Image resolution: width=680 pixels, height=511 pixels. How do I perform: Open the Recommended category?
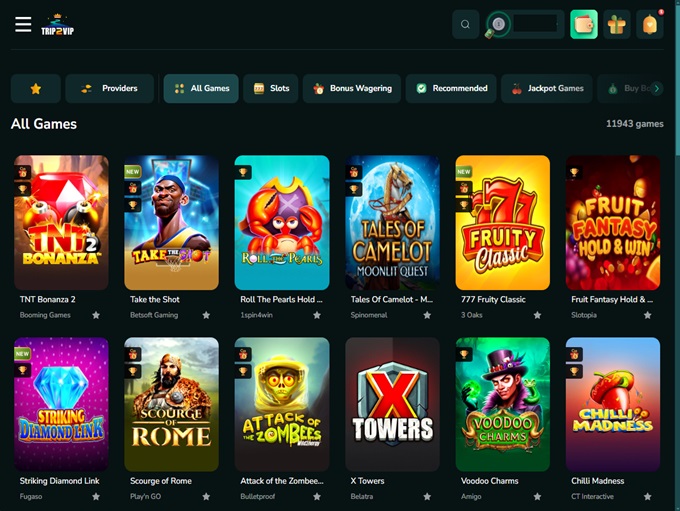[451, 88]
